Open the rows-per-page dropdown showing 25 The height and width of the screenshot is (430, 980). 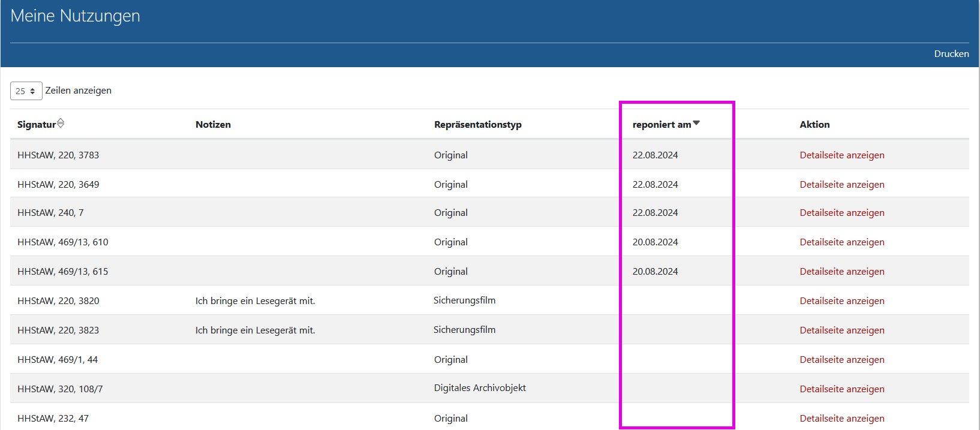click(26, 91)
